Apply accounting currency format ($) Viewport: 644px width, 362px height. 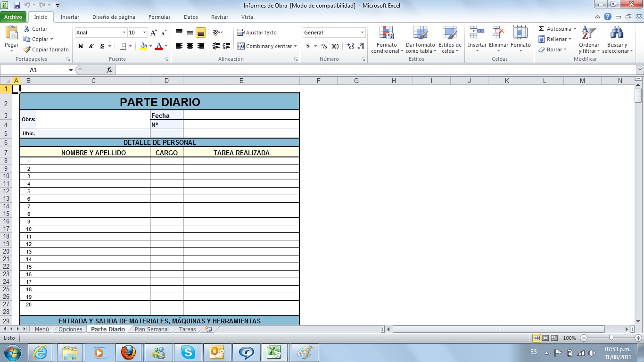pos(308,46)
